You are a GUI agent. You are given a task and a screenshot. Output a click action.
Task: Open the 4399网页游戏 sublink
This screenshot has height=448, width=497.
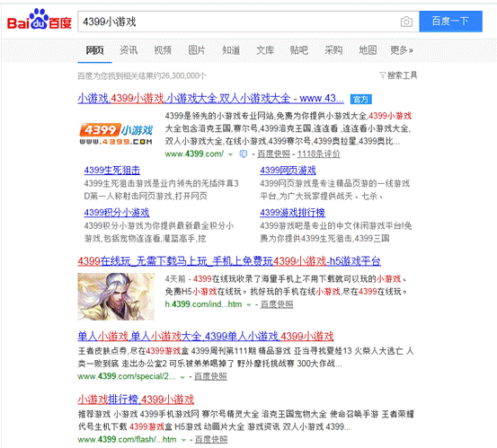click(x=288, y=171)
